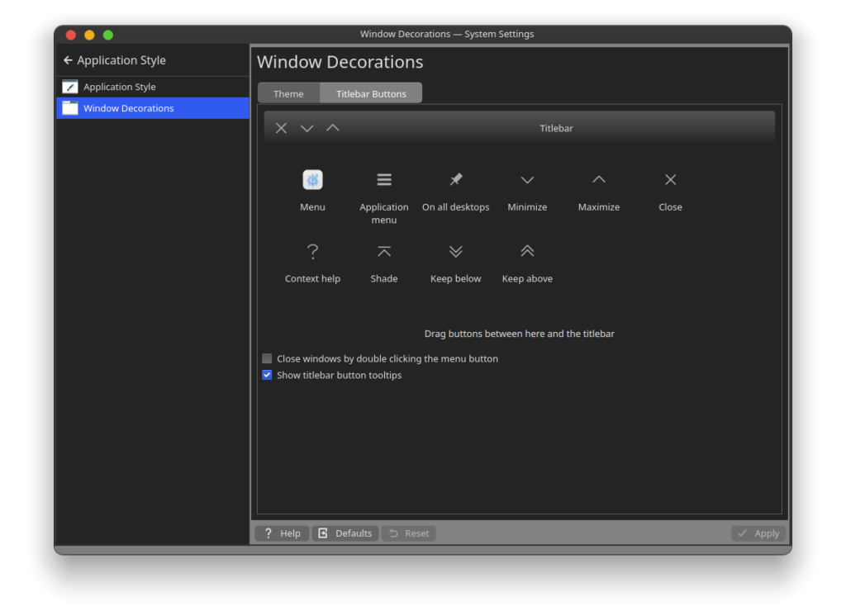This screenshot has width=846, height=616.
Task: Click the Close X in available buttons
Action: point(670,180)
